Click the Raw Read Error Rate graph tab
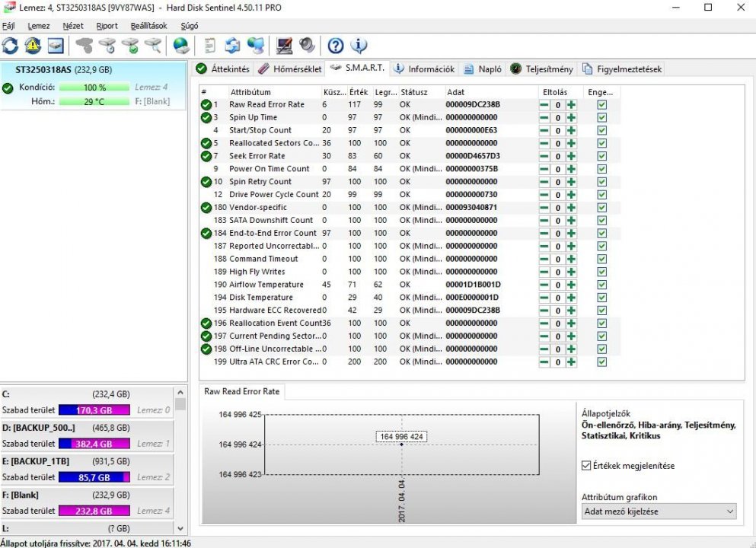Viewport: 756px width, 548px height. 241,391
